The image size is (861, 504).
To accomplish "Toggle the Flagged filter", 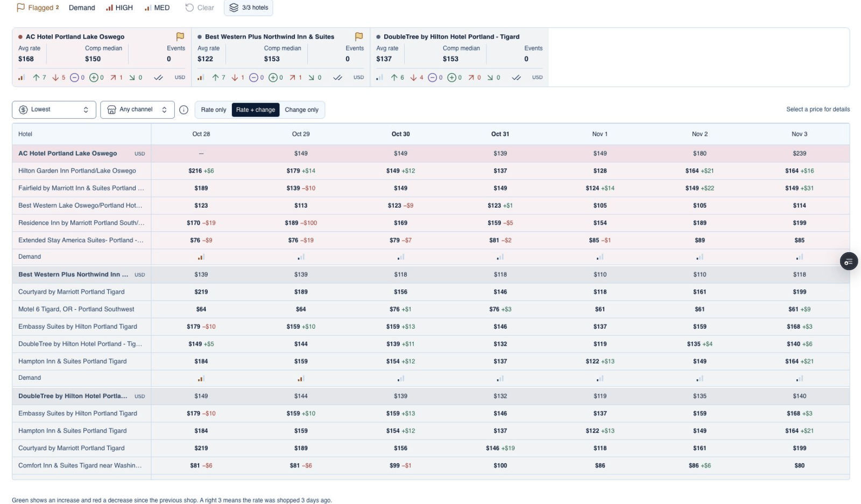I will tap(38, 8).
